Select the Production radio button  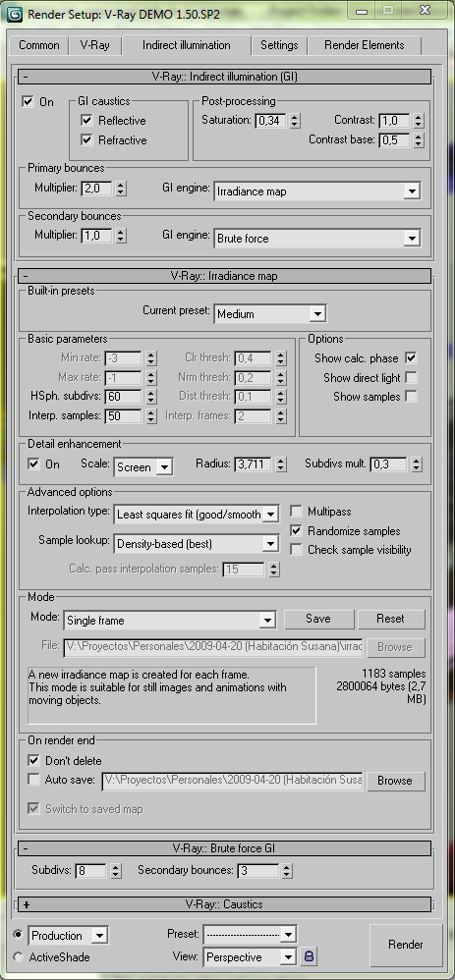tap(18, 935)
